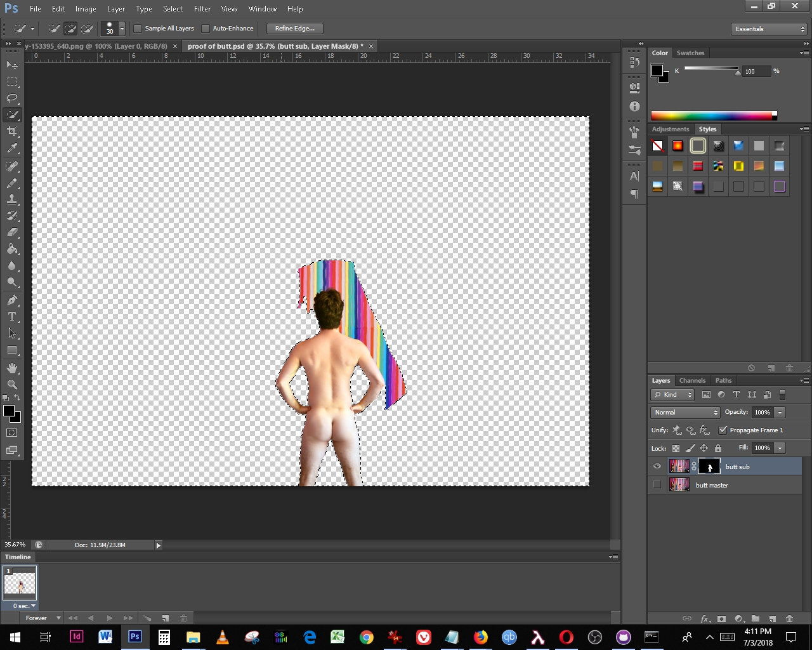This screenshot has height=650, width=812.
Task: Show the butt master layer
Action: [657, 485]
